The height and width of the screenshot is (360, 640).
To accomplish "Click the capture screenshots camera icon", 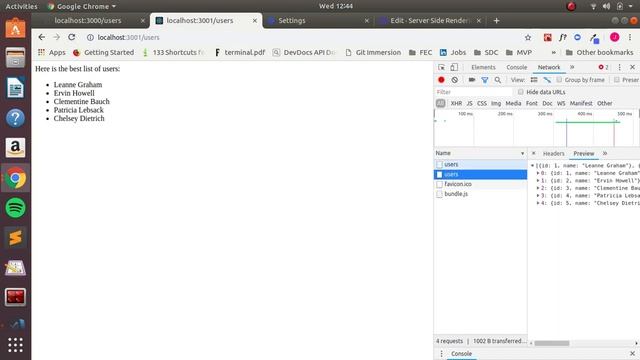I will [472, 80].
